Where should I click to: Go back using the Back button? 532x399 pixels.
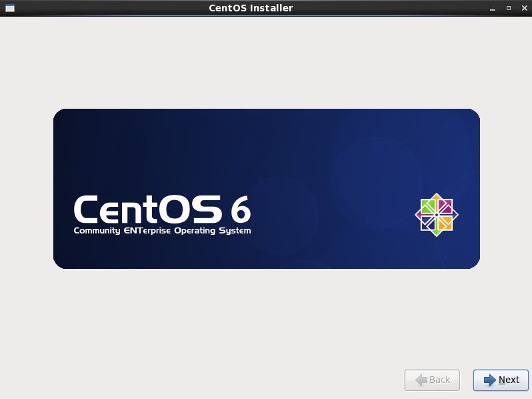(432, 380)
